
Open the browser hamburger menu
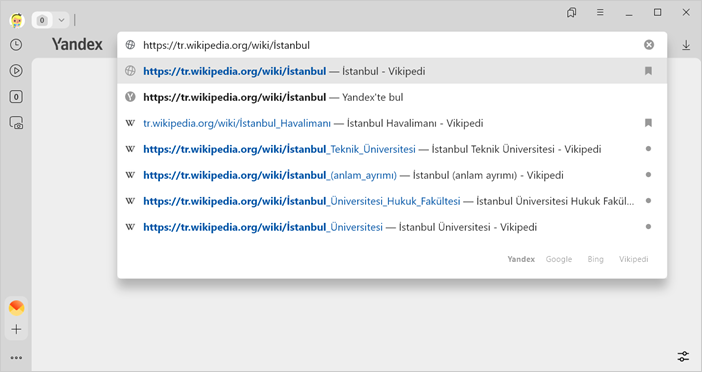[600, 13]
